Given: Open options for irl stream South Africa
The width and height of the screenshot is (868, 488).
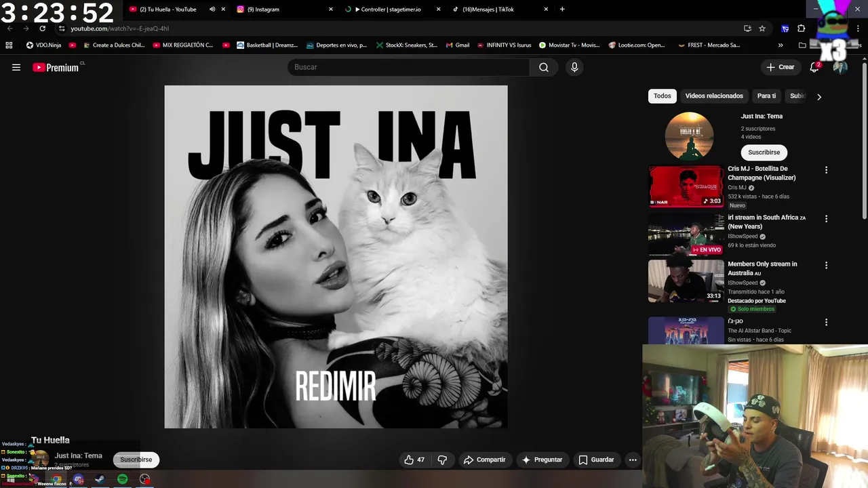Looking at the screenshot, I should [826, 219].
